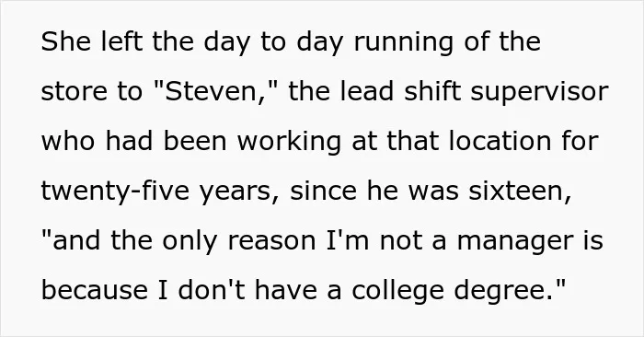Screen dimensions: 644x337
Task: Click the word "sixteen,"
Action: 520,192
